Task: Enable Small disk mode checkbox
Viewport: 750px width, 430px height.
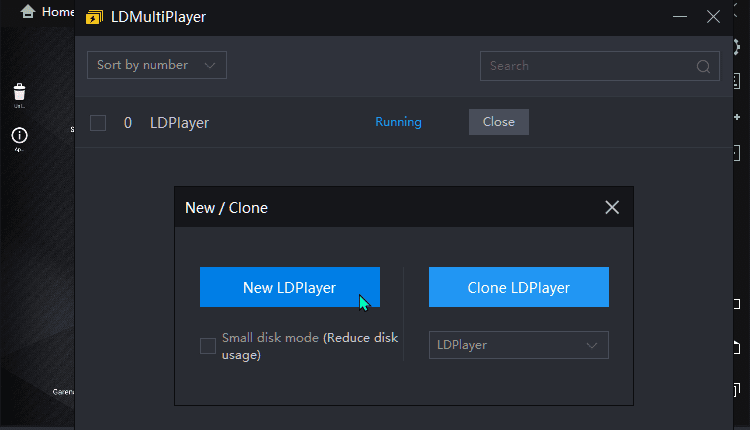Action: 208,346
